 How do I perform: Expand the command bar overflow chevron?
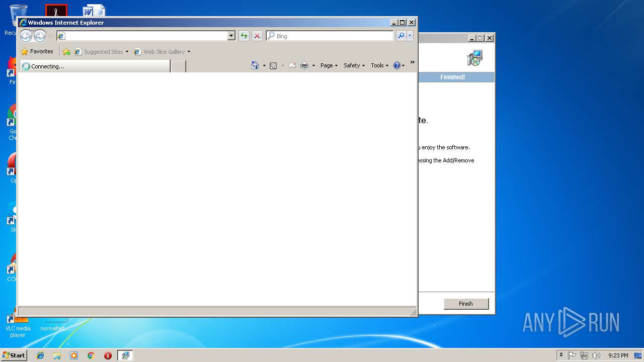tap(412, 62)
